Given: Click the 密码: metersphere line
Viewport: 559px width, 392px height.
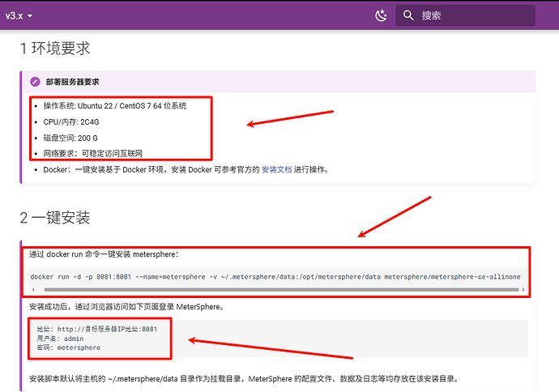Looking at the screenshot, I should pyautogui.click(x=68, y=347).
